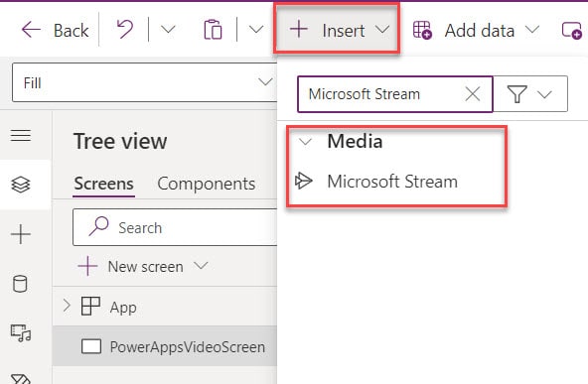Screen dimensions: 588x384
Task: Go back using the Back arrow
Action: 55,30
